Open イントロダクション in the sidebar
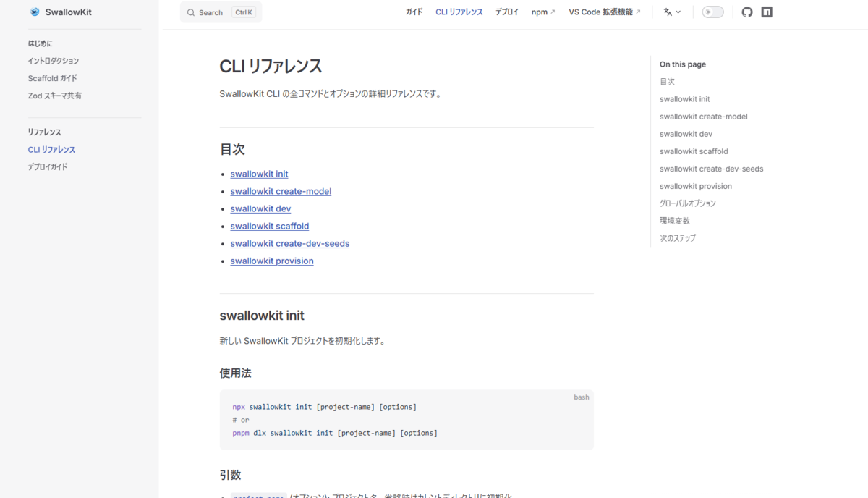This screenshot has height=498, width=868. click(x=54, y=61)
